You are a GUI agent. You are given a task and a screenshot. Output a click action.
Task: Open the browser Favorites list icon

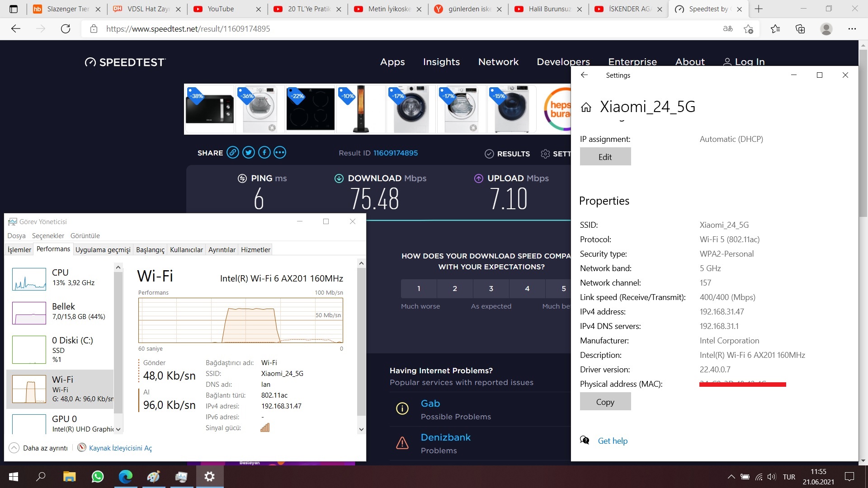click(x=775, y=29)
